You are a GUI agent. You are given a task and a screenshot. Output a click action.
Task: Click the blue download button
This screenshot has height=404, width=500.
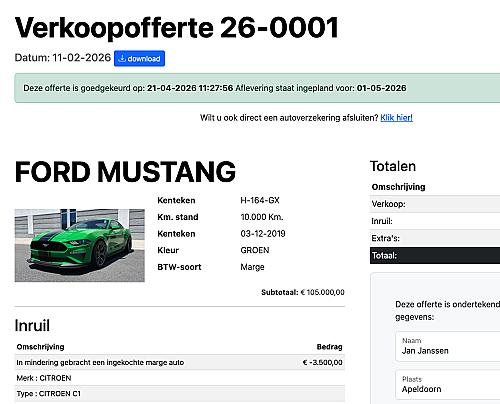[139, 59]
